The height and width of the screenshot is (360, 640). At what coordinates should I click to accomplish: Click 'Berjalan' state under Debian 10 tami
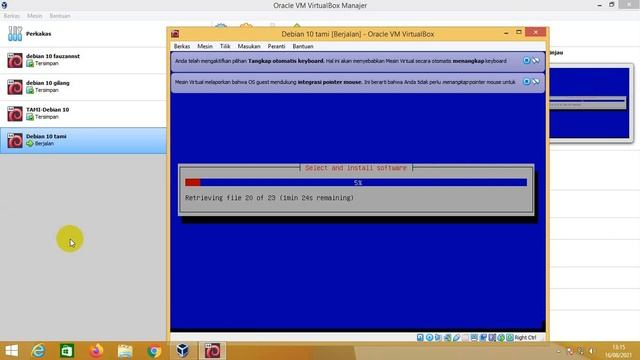click(44, 144)
